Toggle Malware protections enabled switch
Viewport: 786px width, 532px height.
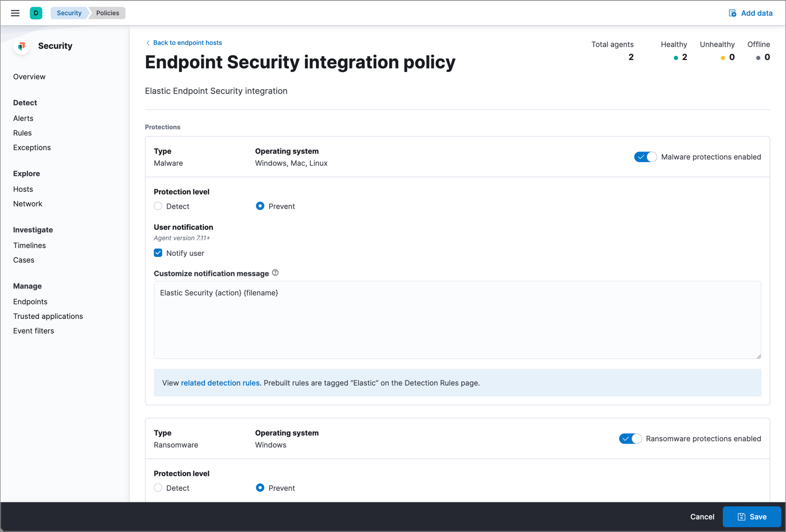coord(645,157)
